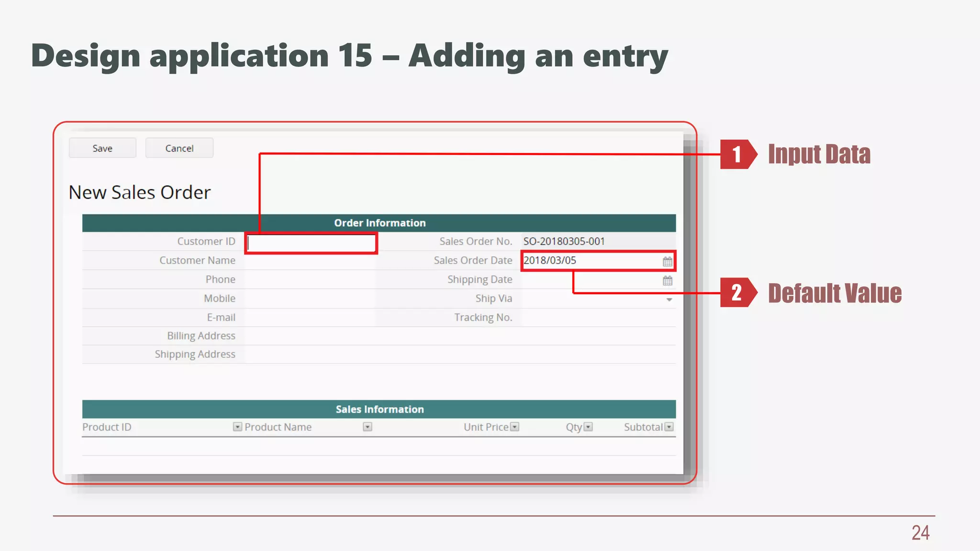Image resolution: width=980 pixels, height=551 pixels.
Task: Click the Sales Information section header
Action: coord(379,409)
